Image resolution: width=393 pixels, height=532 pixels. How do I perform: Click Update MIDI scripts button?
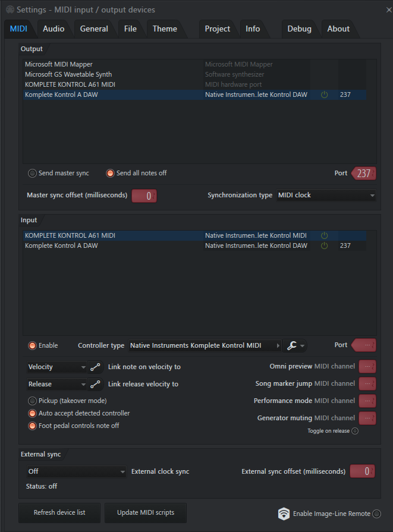(146, 512)
